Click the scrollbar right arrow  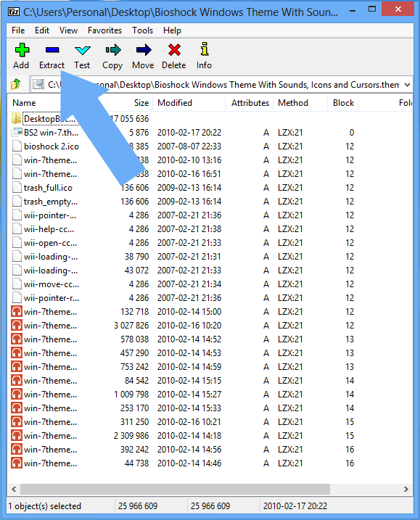click(406, 489)
